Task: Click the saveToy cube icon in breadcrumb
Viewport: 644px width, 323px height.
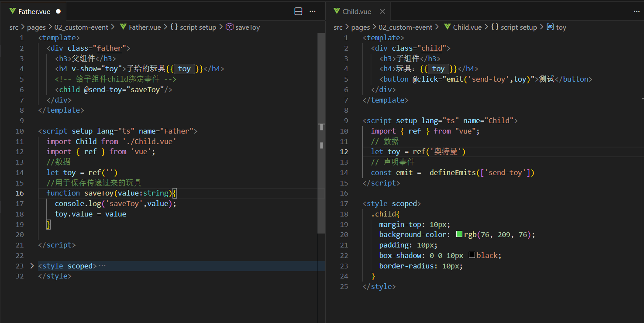Action: (229, 27)
